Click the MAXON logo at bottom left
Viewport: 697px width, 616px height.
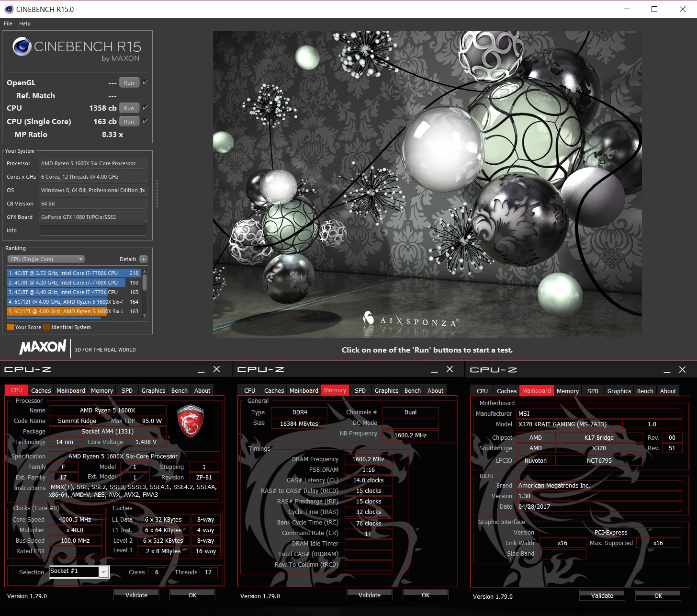[43, 347]
